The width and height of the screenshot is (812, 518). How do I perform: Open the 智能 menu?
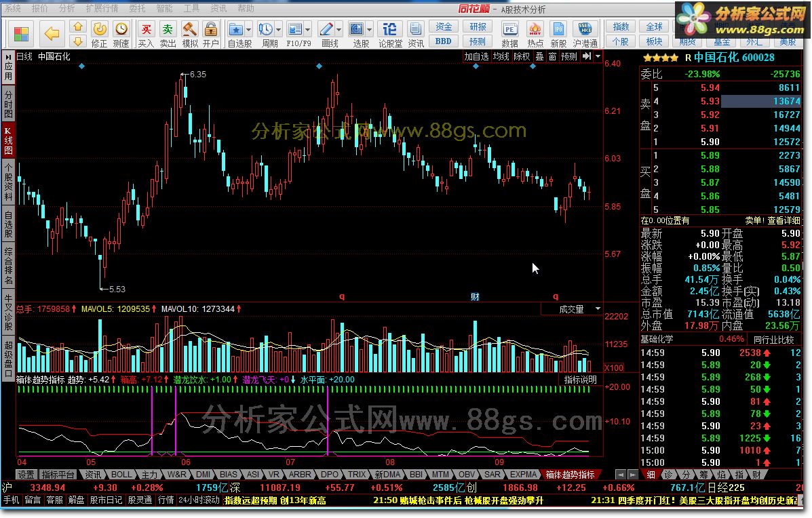point(165,8)
